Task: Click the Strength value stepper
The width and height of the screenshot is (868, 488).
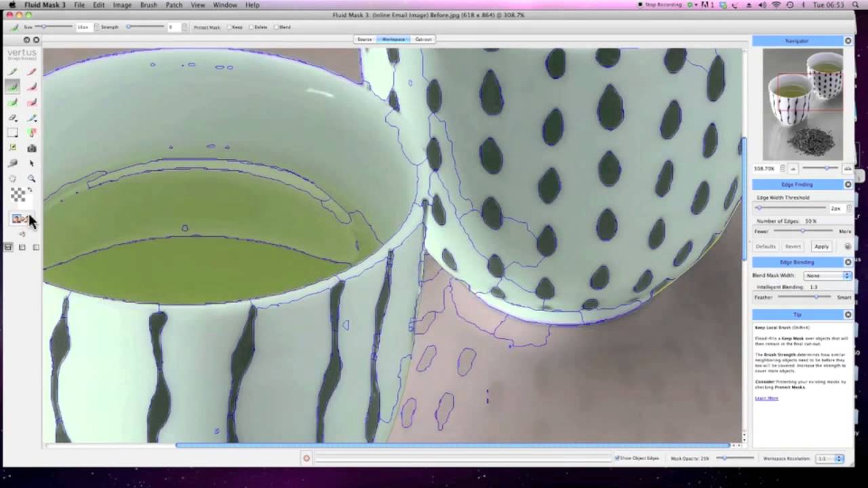Action: click(x=184, y=27)
